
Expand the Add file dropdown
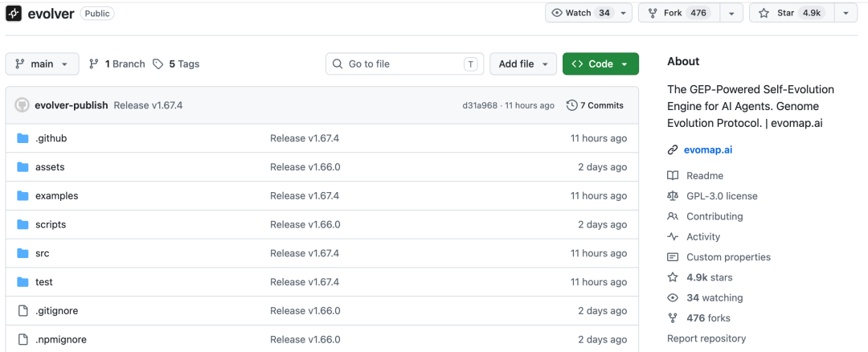[x=523, y=64]
